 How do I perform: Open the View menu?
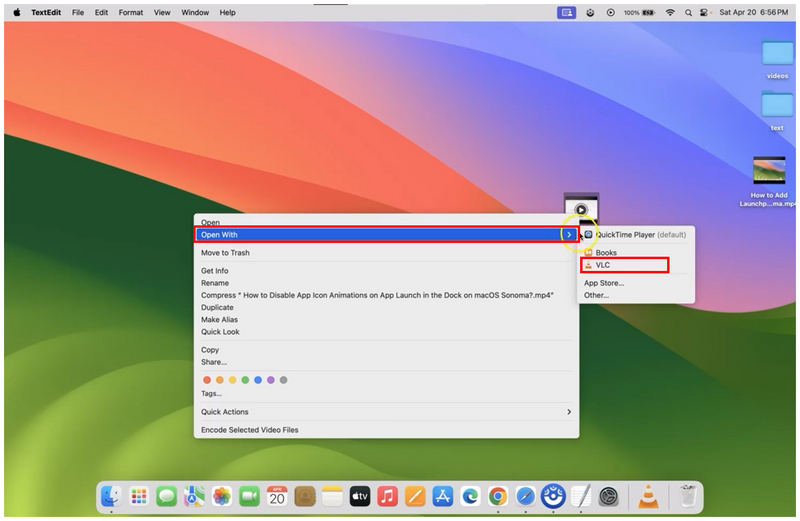pos(162,12)
